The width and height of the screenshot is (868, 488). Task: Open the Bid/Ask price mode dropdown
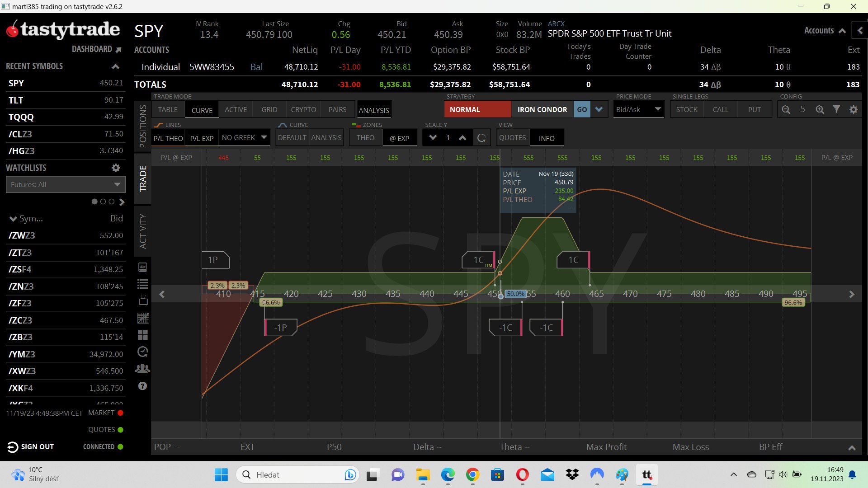pyautogui.click(x=638, y=109)
